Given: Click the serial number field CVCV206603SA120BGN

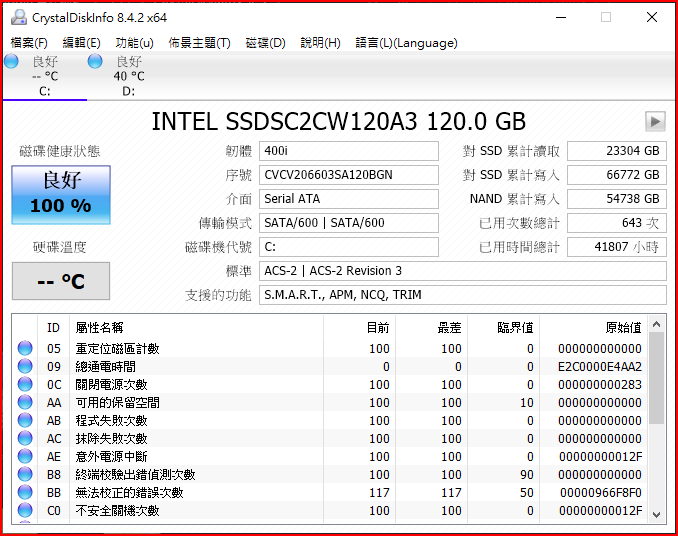Looking at the screenshot, I should click(x=349, y=175).
